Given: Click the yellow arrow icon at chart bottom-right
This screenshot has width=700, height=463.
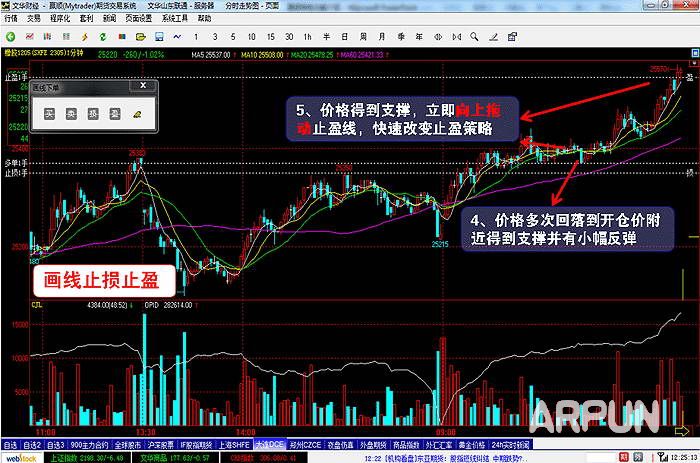Looking at the screenshot, I should click(682, 431).
